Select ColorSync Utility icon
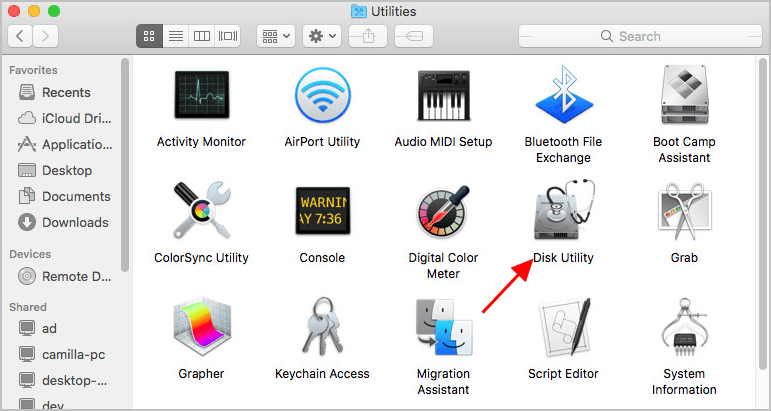This screenshot has height=411, width=771. (202, 210)
